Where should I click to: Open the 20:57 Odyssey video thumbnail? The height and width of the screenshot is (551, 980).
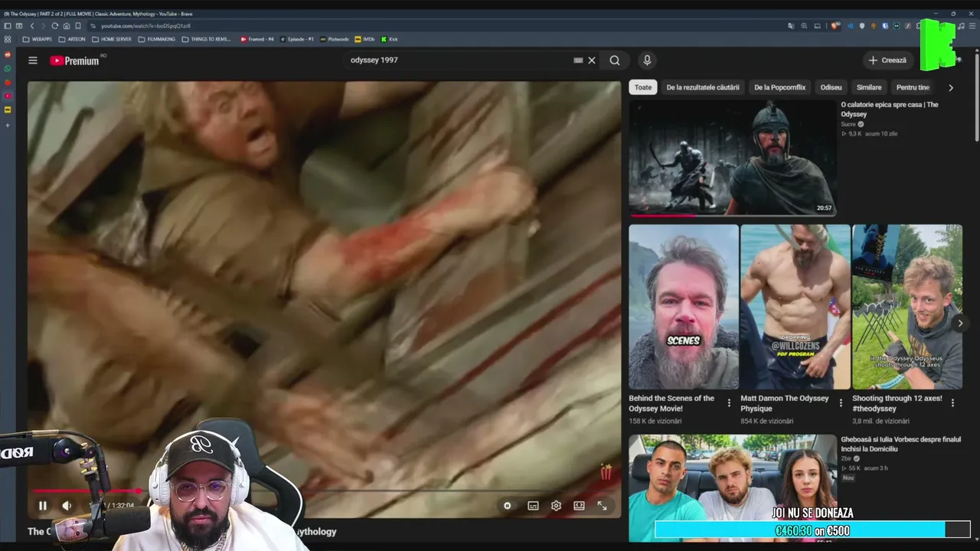[732, 158]
